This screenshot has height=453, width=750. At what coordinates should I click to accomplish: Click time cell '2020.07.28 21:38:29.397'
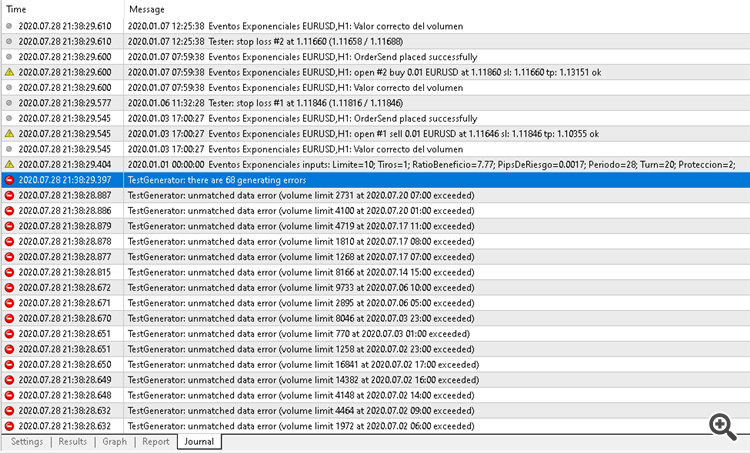tap(65, 180)
